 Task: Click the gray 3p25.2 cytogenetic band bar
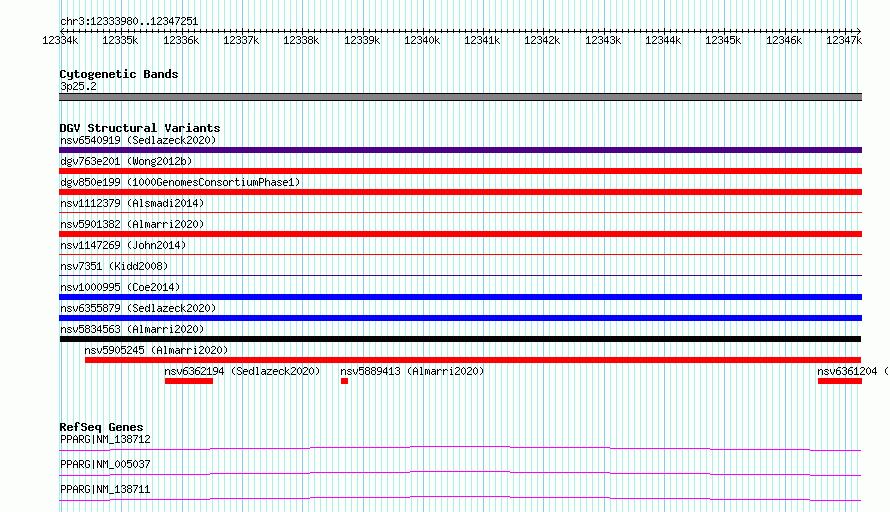460,97
